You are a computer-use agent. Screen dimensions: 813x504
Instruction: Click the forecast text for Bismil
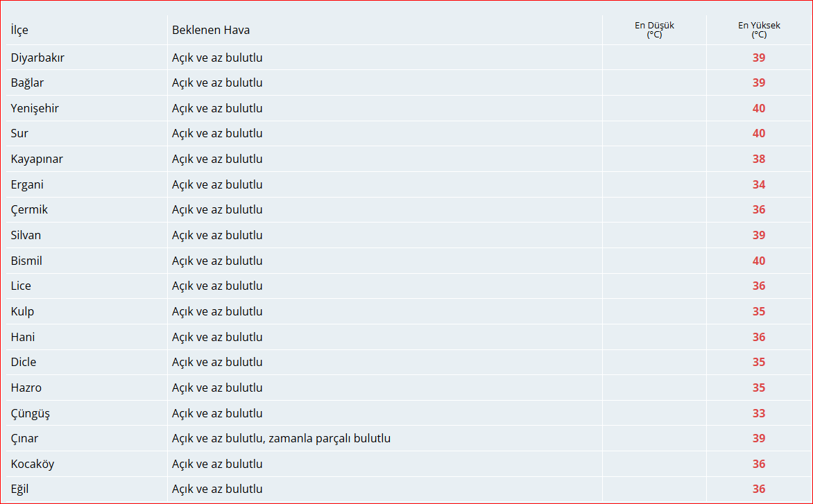click(x=217, y=261)
